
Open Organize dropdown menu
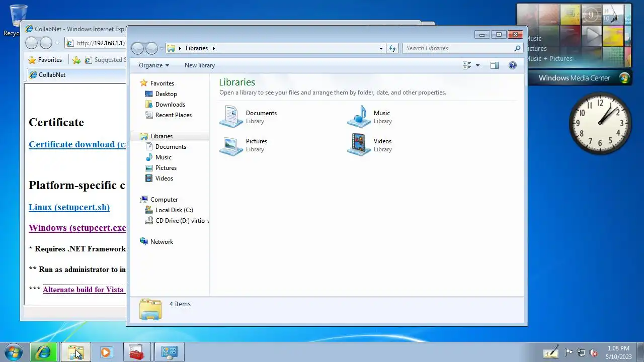(154, 65)
